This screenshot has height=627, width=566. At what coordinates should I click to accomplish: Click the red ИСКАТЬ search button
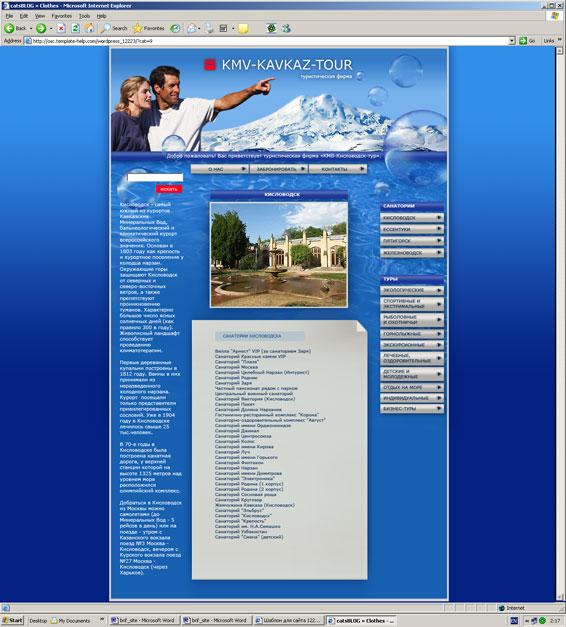(169, 189)
